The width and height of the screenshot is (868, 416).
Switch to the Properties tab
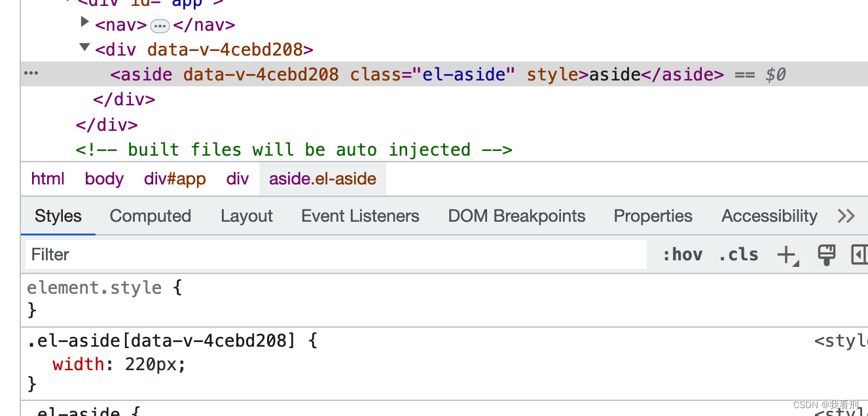click(x=653, y=217)
